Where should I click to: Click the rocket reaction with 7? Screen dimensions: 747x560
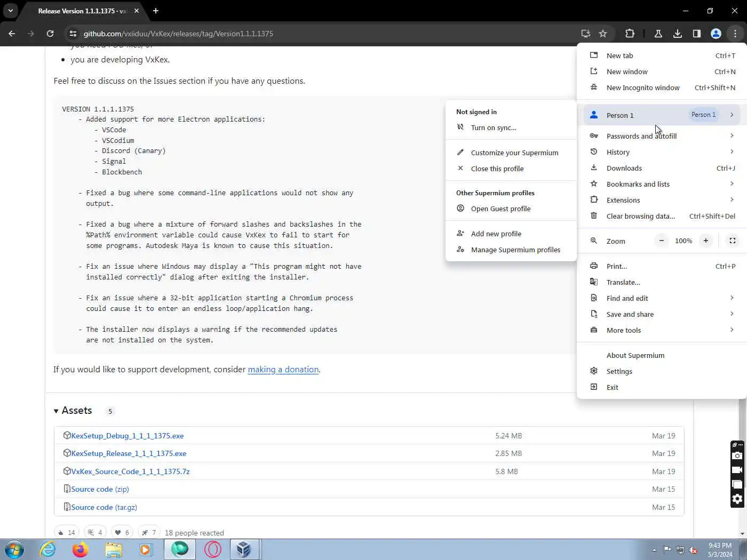point(149,532)
